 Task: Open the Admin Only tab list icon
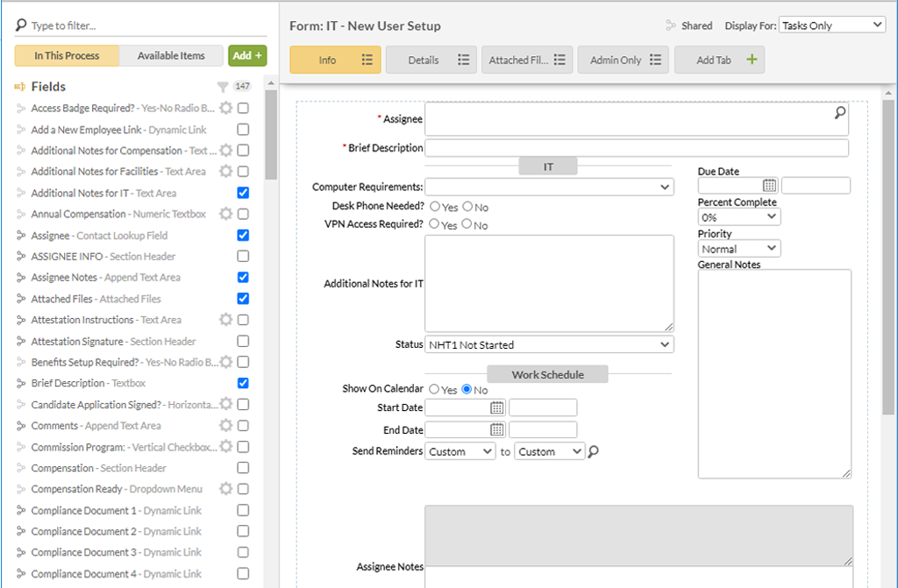(x=656, y=60)
